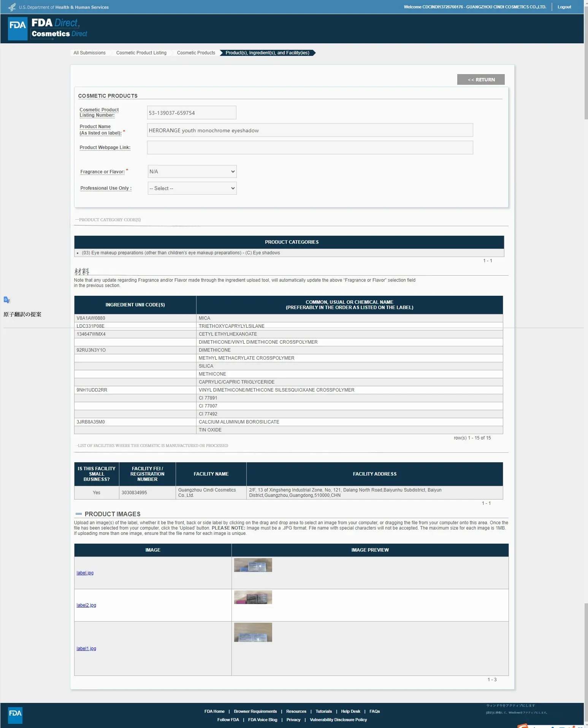Click the Professional Use Only label

click(106, 188)
